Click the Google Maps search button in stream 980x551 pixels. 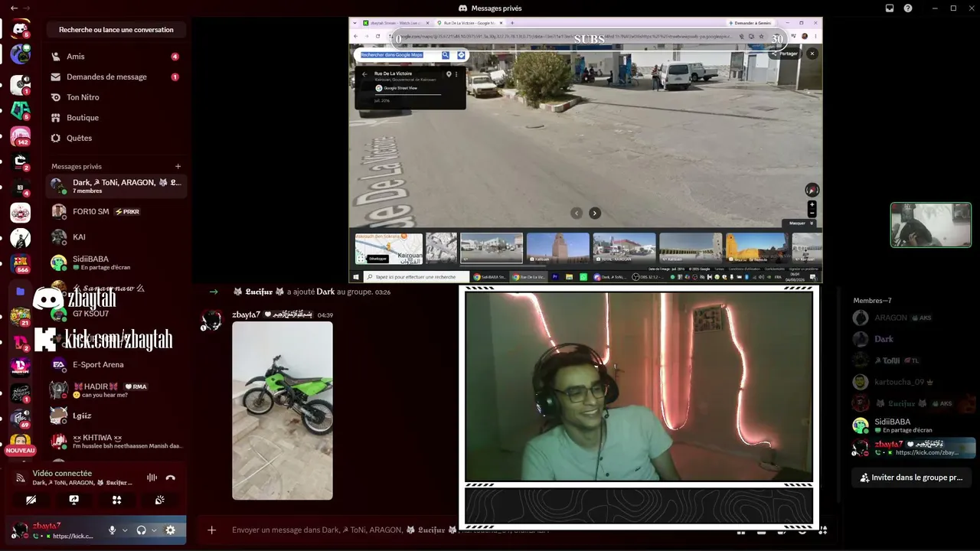pyautogui.click(x=446, y=55)
